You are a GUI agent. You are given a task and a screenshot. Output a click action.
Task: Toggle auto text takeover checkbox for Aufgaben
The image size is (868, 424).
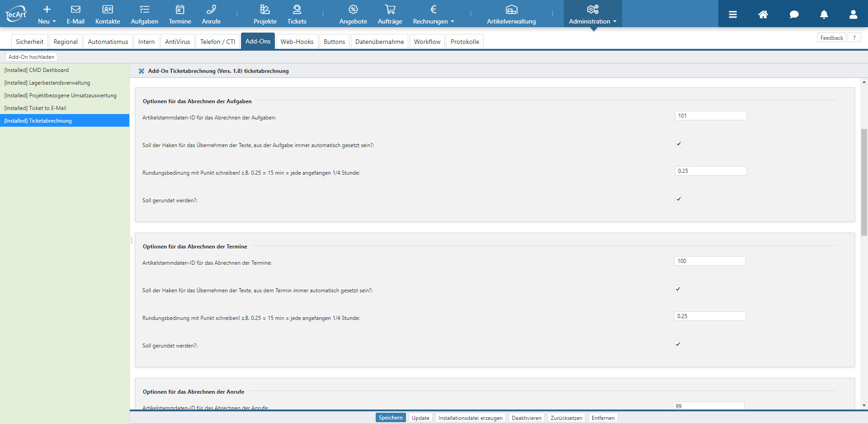coord(679,144)
